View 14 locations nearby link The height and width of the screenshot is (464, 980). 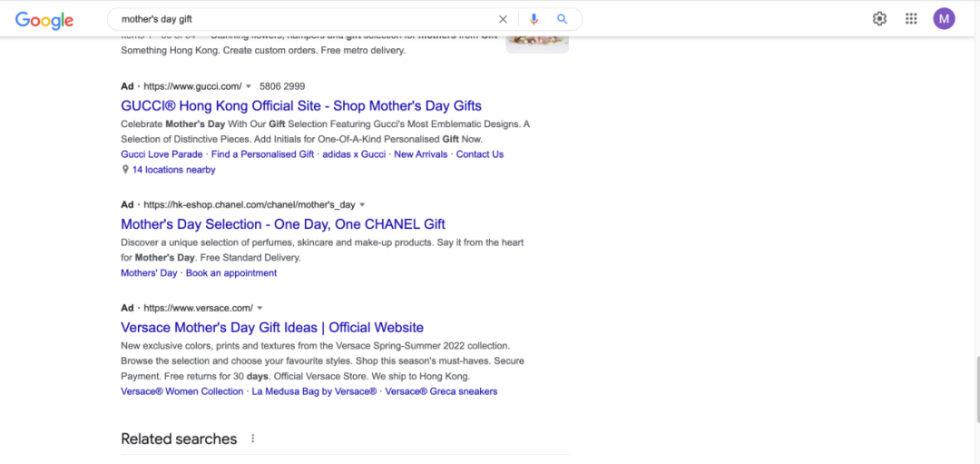click(173, 170)
